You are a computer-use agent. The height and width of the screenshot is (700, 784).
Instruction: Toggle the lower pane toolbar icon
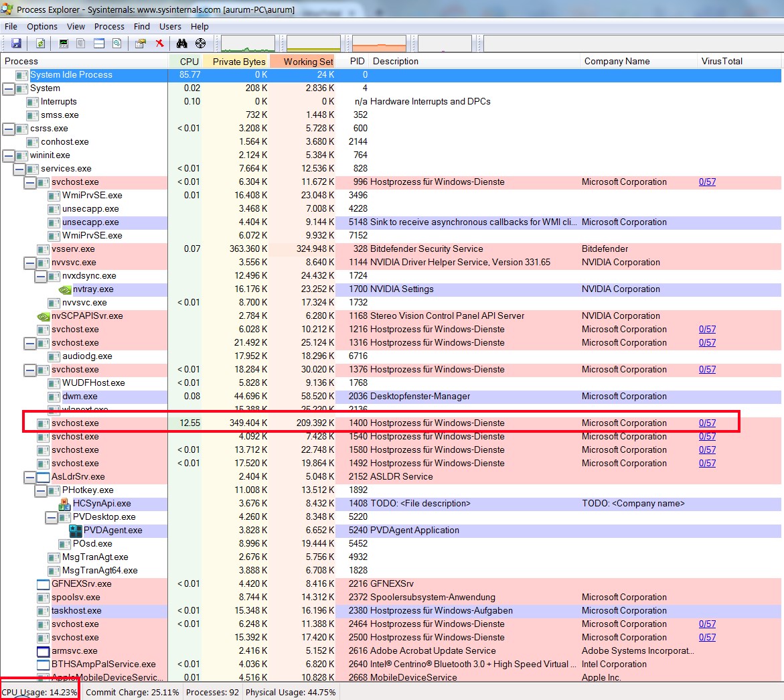pos(99,44)
